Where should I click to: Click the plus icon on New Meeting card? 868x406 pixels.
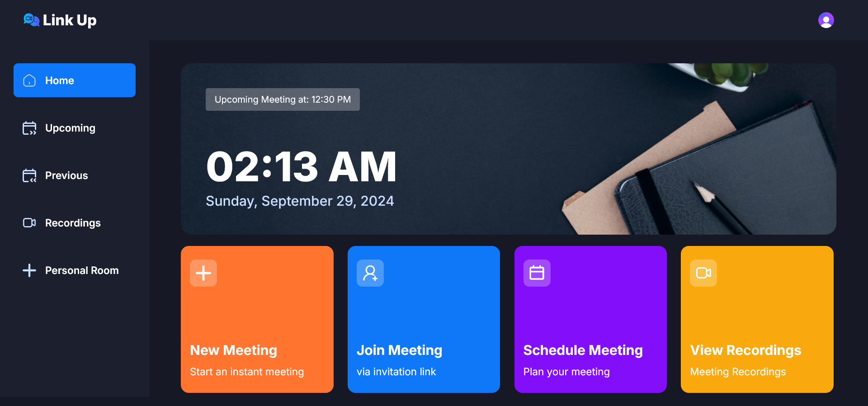click(x=203, y=273)
